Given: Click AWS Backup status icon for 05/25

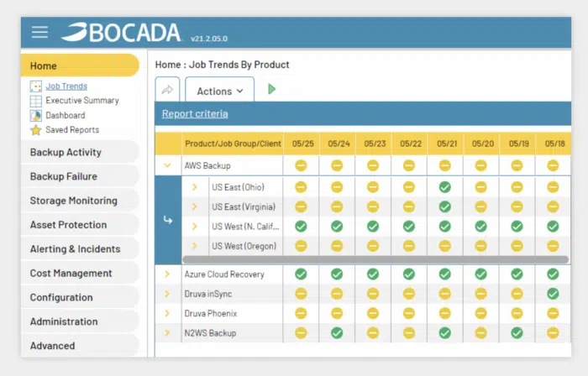Looking at the screenshot, I should point(301,165).
